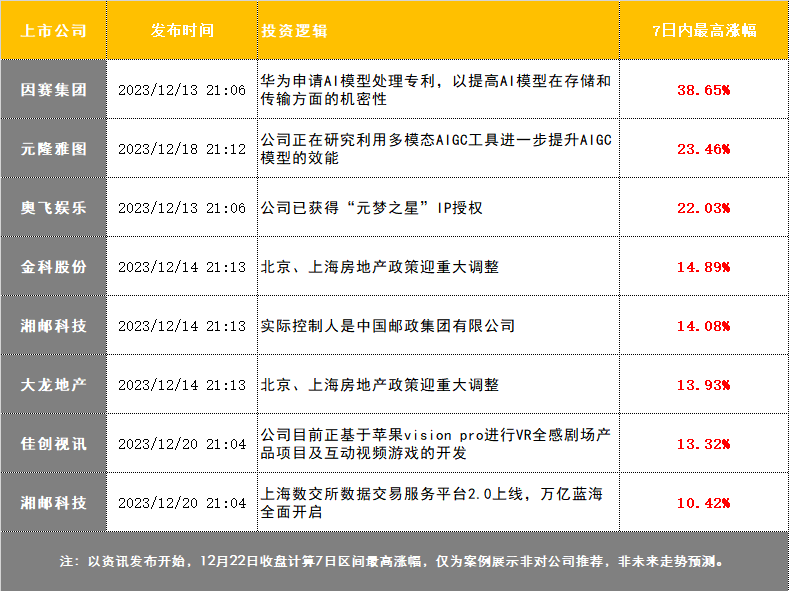
Task: Select 北京、上海房地产政策 text in 金科股份 row
Action: click(x=379, y=267)
